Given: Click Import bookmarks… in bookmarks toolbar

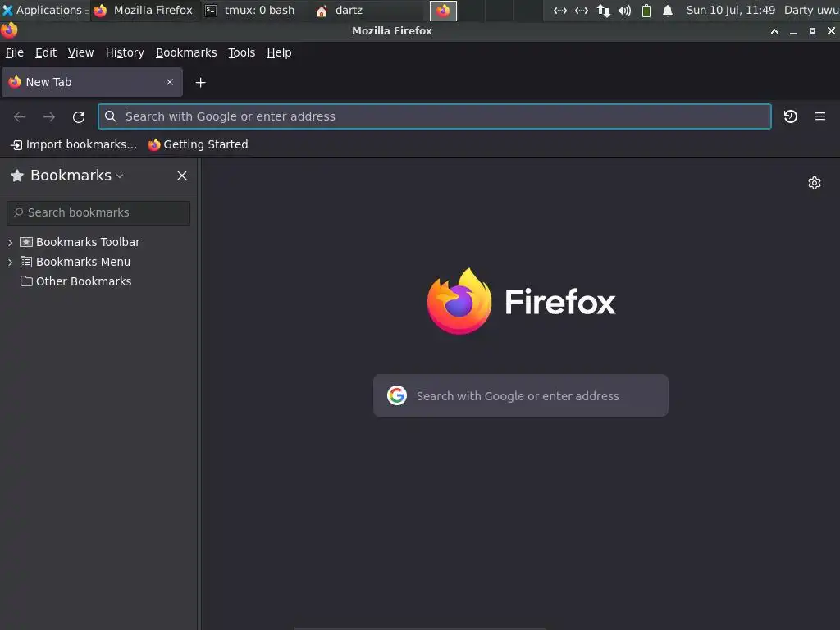Looking at the screenshot, I should [x=74, y=144].
